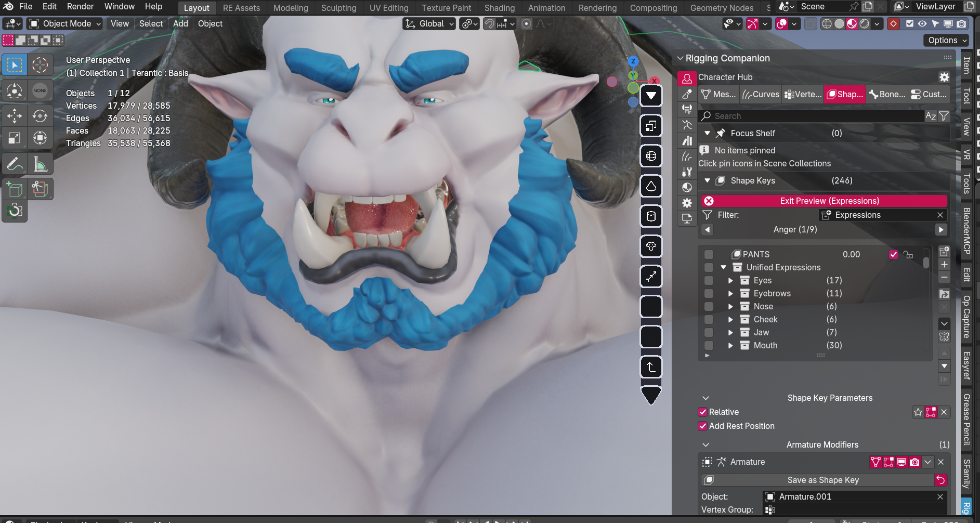Screen dimensions: 980x523
Task: Click the Add Cube tool icon
Action: coord(15,189)
